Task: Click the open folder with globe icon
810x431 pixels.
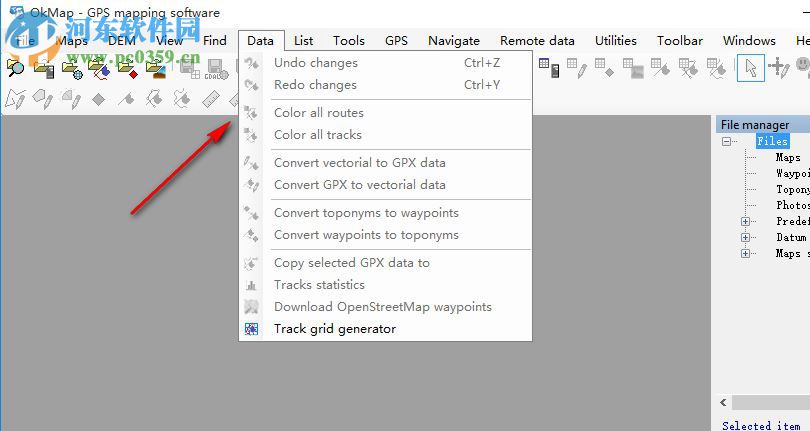Action: point(72,69)
